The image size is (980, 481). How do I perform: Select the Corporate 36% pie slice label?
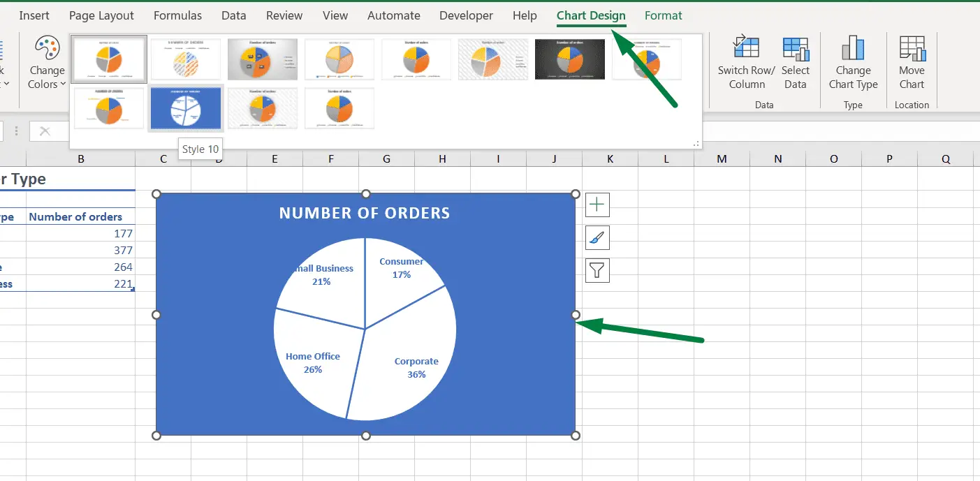point(416,368)
